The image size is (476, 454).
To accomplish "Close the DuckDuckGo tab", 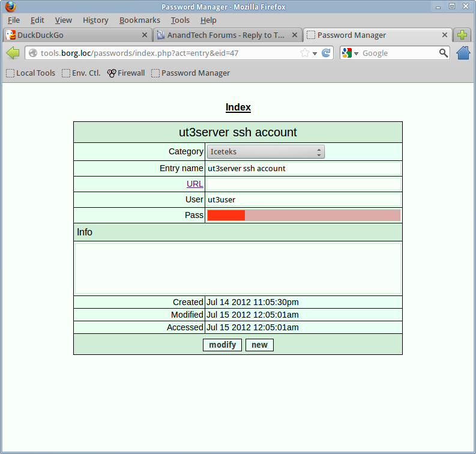I will pos(144,35).
